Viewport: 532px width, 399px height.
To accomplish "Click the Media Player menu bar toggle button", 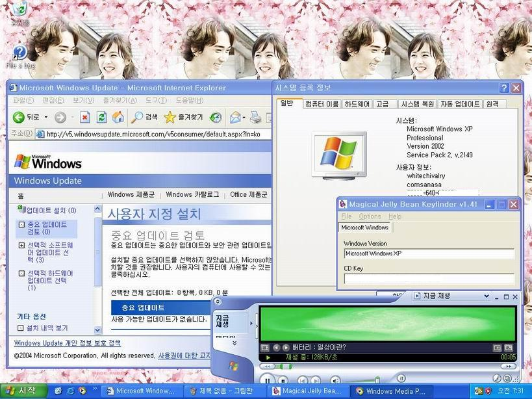I will [x=218, y=302].
